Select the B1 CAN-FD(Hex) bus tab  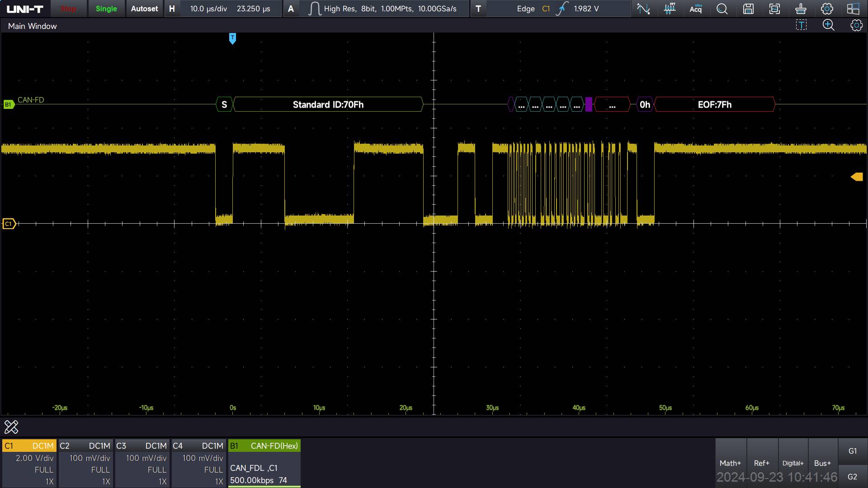264,446
